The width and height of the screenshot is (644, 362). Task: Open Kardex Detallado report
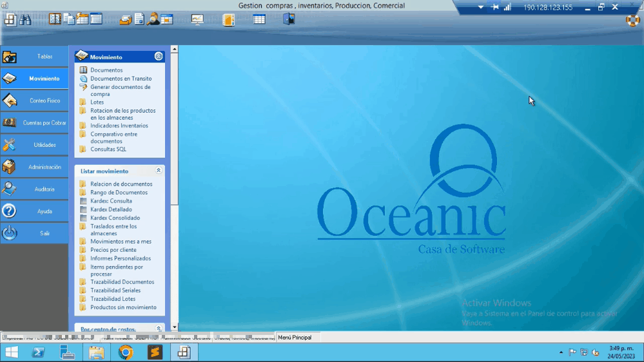[111, 209]
